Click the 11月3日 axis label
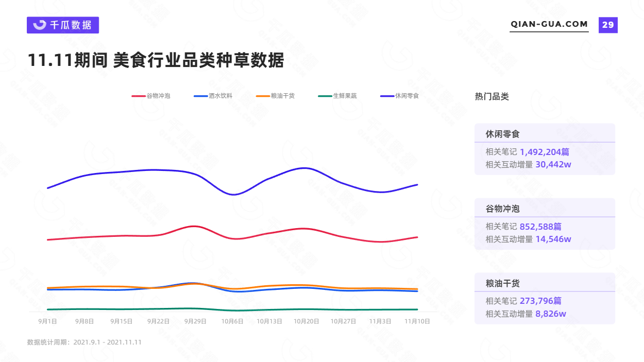The height and width of the screenshot is (362, 644). click(x=381, y=321)
